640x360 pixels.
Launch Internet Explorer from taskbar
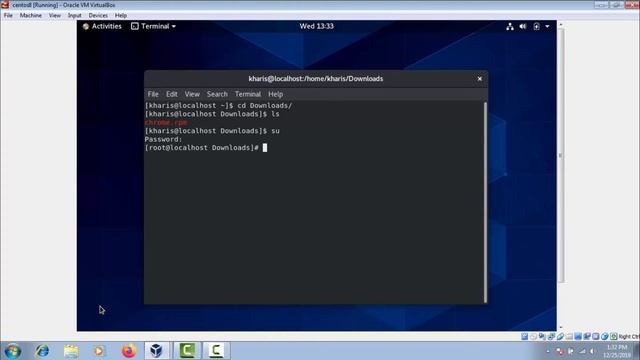42,351
